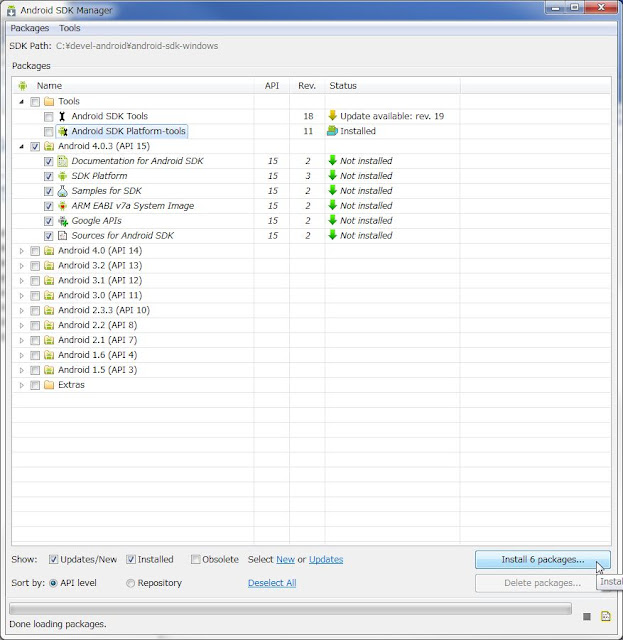Click the API column header
Viewport: 623px width, 640px height.
coord(271,86)
